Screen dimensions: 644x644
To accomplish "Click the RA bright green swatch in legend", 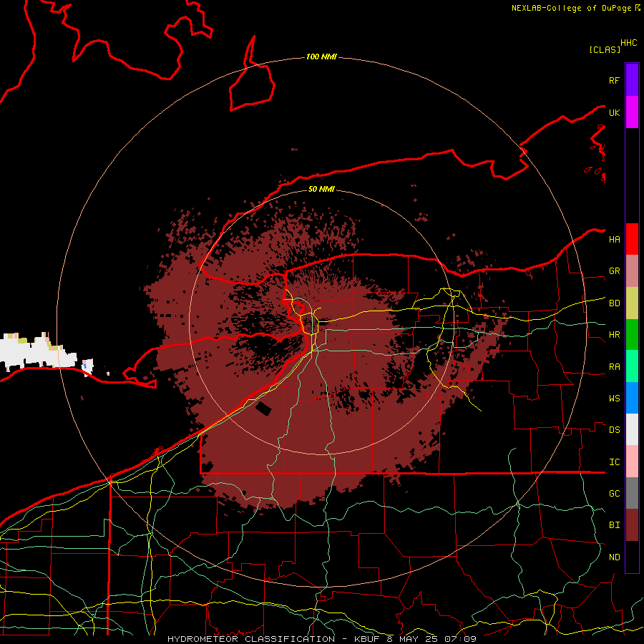I will [632, 366].
